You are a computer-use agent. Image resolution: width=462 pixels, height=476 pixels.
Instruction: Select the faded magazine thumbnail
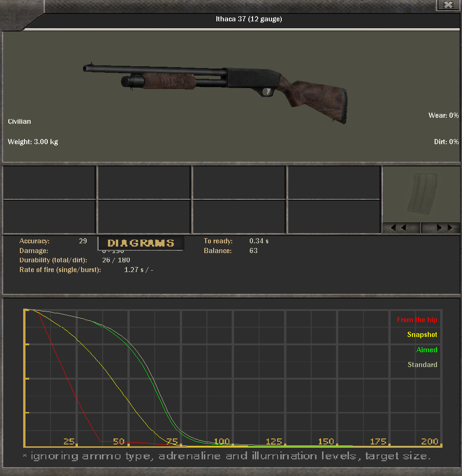point(422,194)
